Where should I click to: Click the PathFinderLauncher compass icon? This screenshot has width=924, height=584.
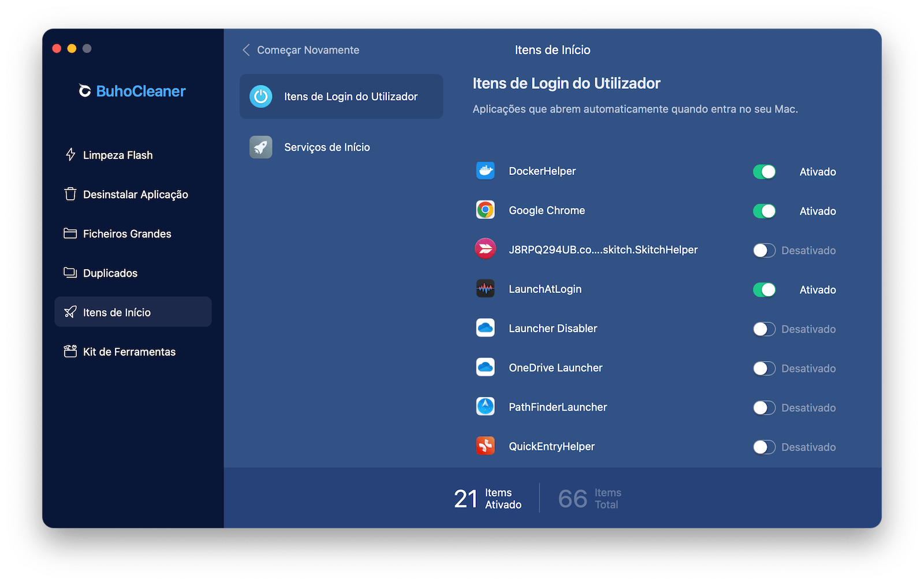click(485, 407)
